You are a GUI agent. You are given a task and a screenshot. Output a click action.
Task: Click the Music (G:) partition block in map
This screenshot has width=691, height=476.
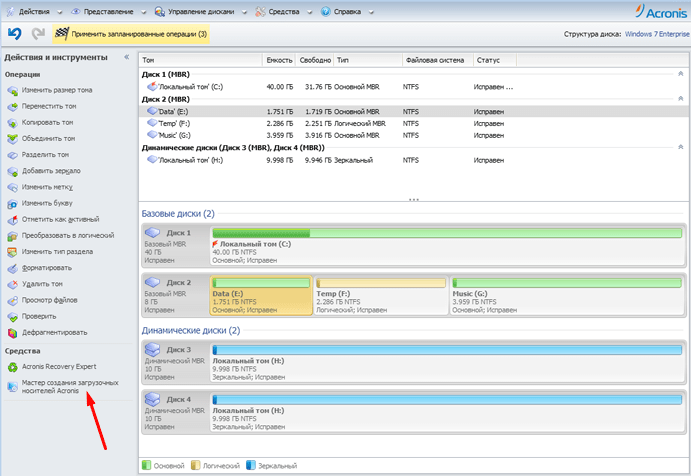[568, 296]
